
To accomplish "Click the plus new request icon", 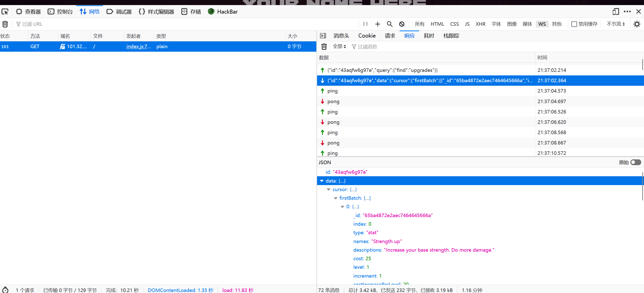I will click(377, 24).
